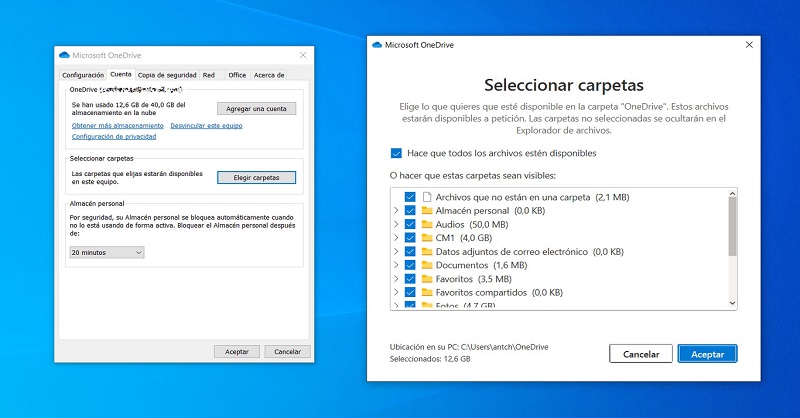Click the OneDrive cloud icon in the Seleccionar carpetas window

point(377,45)
